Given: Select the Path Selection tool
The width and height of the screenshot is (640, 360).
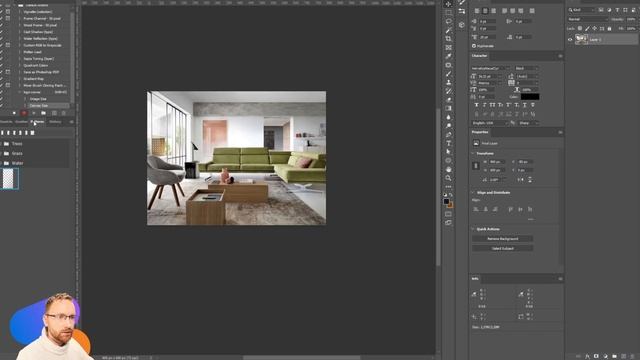Looking at the screenshot, I should pyautogui.click(x=448, y=152).
